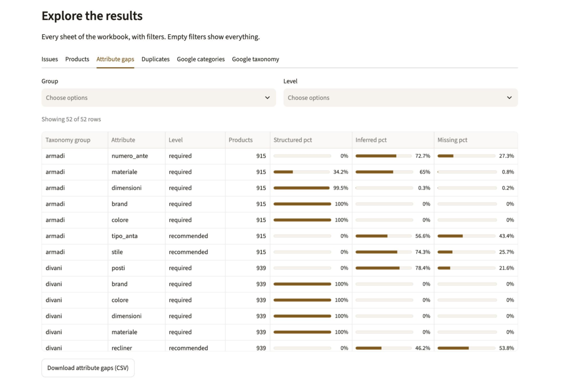Click the Explore the results heading

(x=92, y=16)
